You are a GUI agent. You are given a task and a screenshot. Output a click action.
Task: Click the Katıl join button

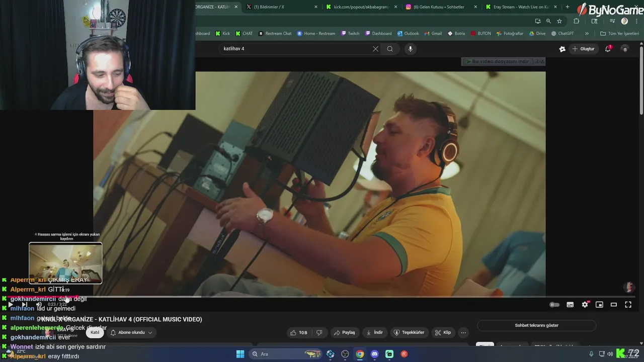pos(95,332)
